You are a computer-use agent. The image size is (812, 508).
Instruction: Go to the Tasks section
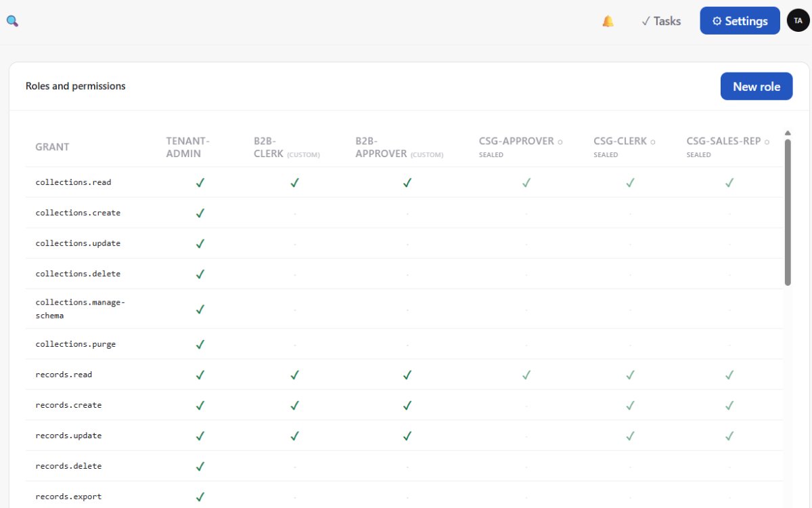pos(661,21)
